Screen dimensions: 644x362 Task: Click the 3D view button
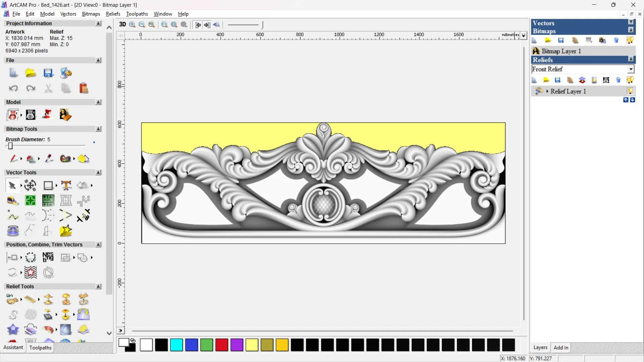tap(122, 24)
